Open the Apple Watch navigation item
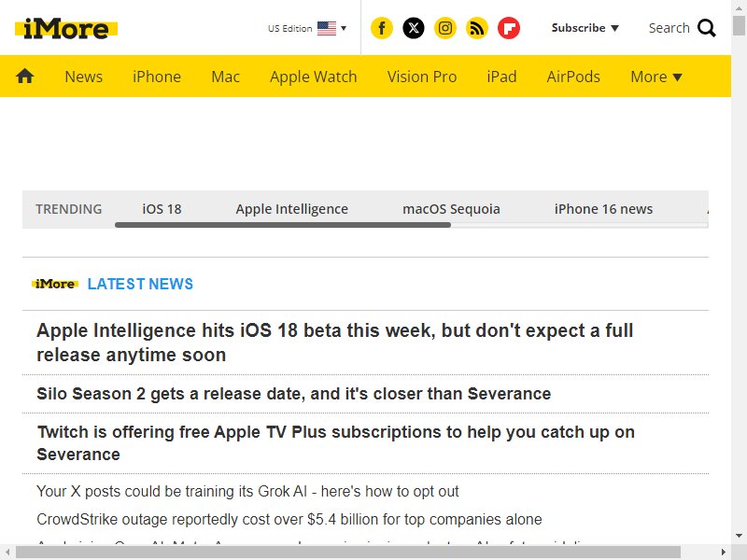This screenshot has height=560, width=747. click(x=314, y=77)
